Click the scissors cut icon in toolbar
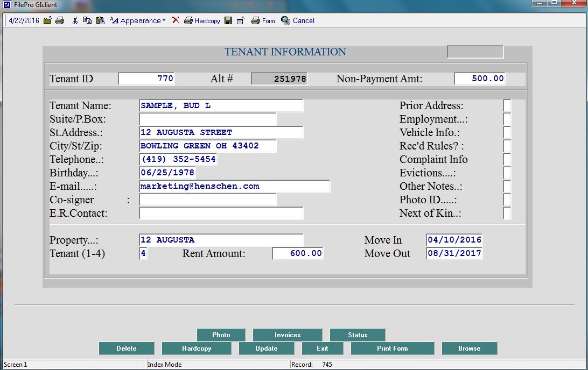This screenshot has width=588, height=370. click(x=75, y=20)
